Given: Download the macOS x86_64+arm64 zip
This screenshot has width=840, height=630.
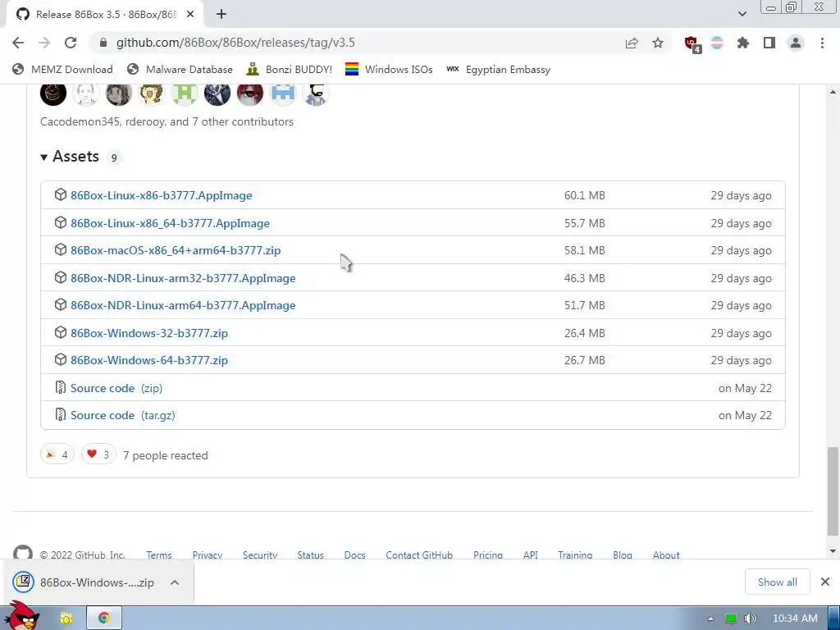Looking at the screenshot, I should [x=176, y=250].
